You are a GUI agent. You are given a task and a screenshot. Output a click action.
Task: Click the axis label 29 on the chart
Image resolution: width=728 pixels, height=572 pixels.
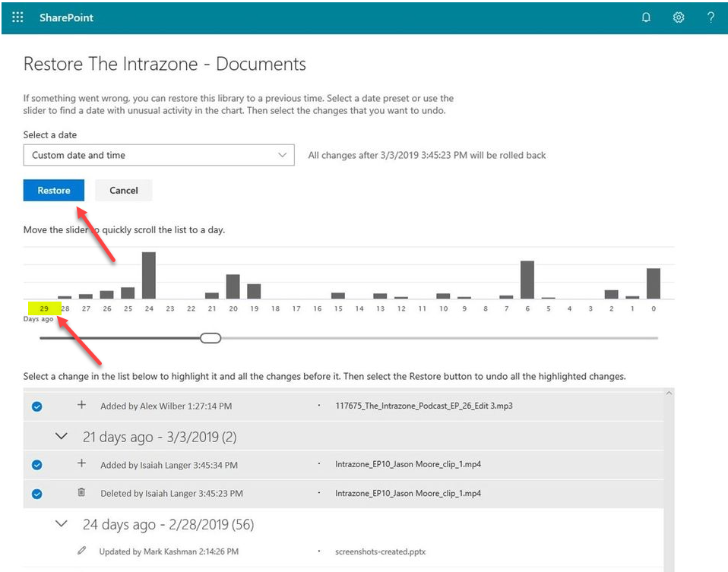tap(44, 308)
